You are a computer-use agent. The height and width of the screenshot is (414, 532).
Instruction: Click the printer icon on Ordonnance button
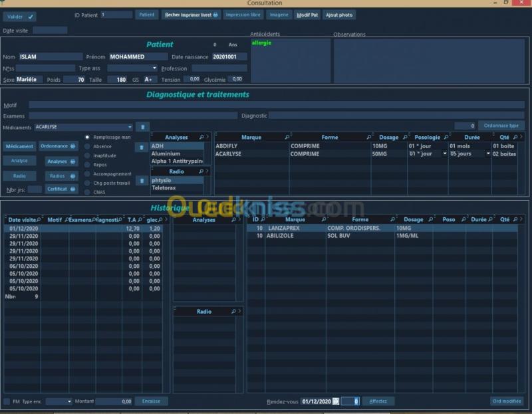tap(72, 146)
